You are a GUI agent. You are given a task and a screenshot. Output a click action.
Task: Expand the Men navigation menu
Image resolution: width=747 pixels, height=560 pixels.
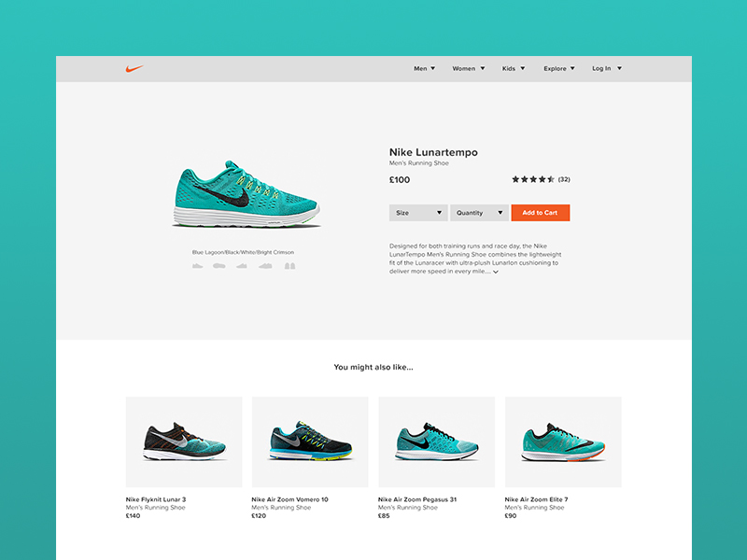coord(425,68)
